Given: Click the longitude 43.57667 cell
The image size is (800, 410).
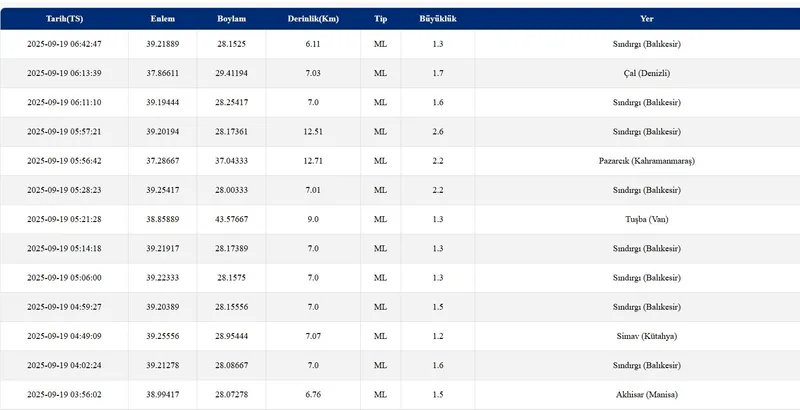Looking at the screenshot, I should click(x=232, y=219).
